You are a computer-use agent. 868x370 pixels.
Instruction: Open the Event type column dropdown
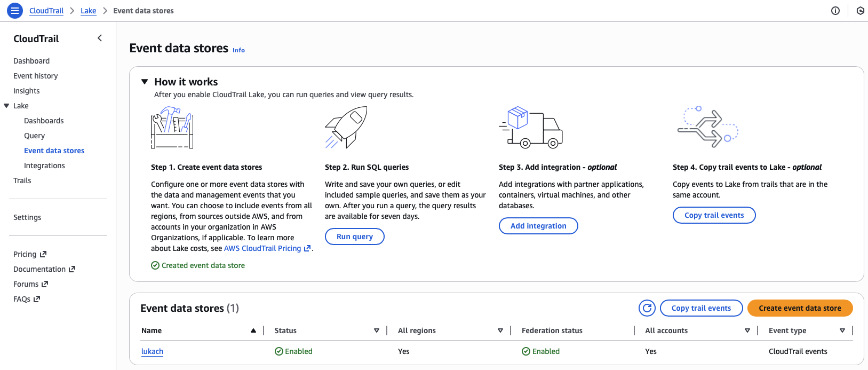842,330
